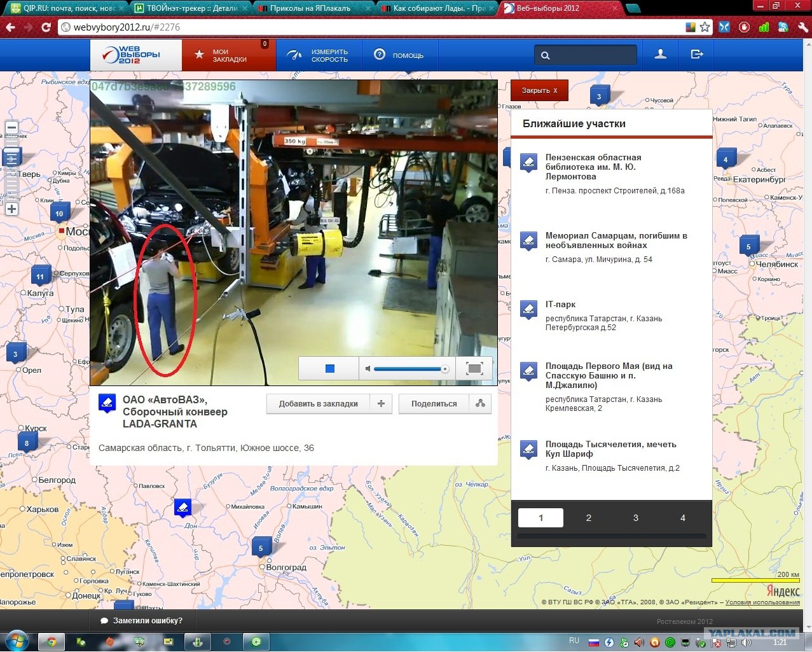Click the Добавить в закладки button
The height and width of the screenshot is (652, 812).
[318, 404]
